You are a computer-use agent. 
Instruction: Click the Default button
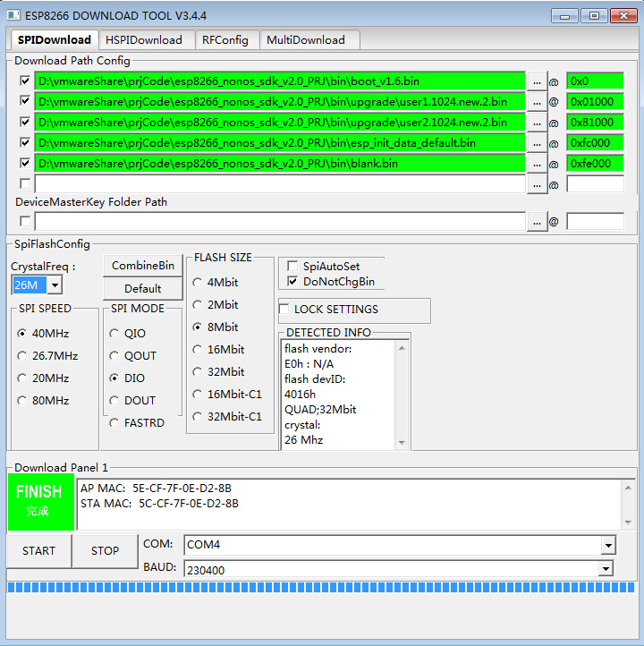143,289
